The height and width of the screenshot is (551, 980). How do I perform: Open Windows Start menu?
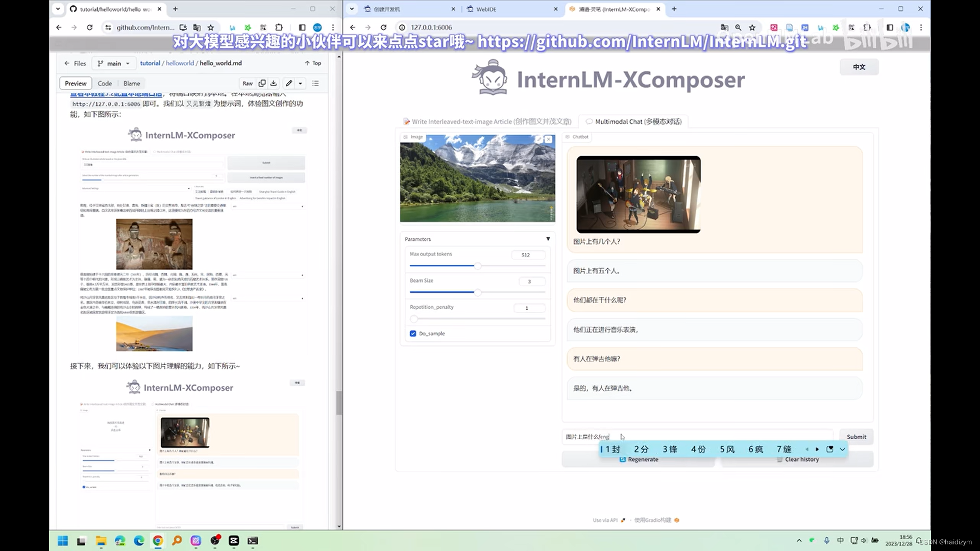[x=63, y=541]
